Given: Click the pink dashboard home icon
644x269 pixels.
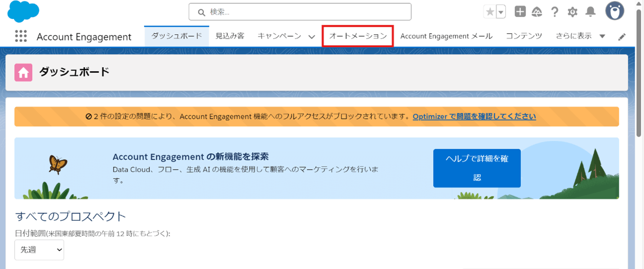Looking at the screenshot, I should click(23, 73).
